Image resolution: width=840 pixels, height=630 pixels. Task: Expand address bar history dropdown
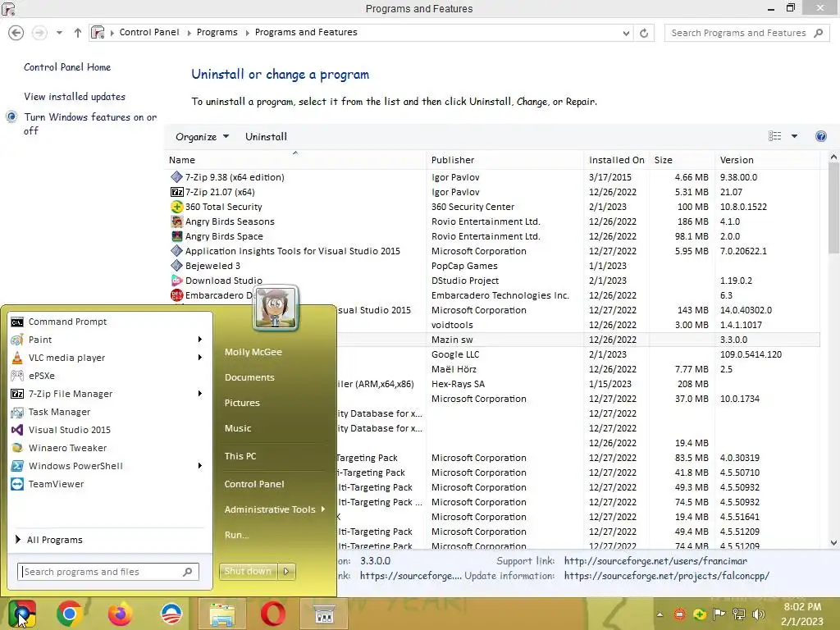point(626,33)
